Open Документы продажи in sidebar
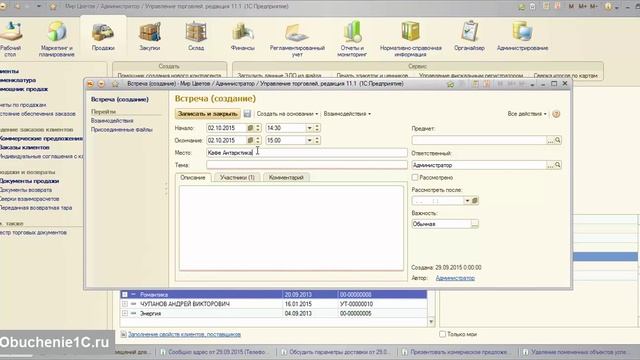Image resolution: width=640 pixels, height=360 pixels. [x=30, y=181]
